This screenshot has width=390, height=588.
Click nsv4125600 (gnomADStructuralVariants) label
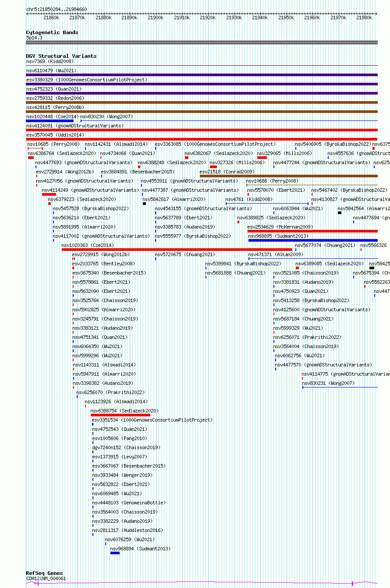coord(322,310)
